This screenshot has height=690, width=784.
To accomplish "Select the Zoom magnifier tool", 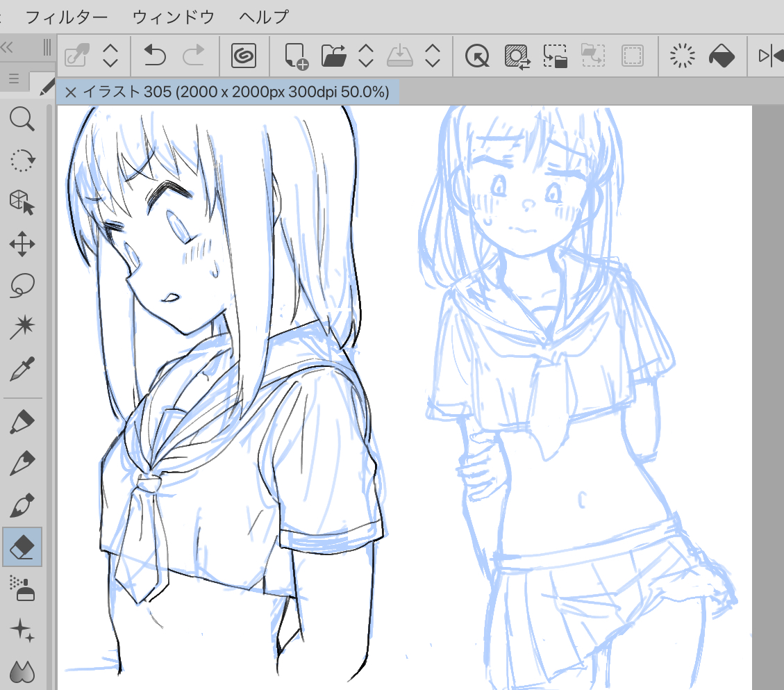I will (22, 119).
